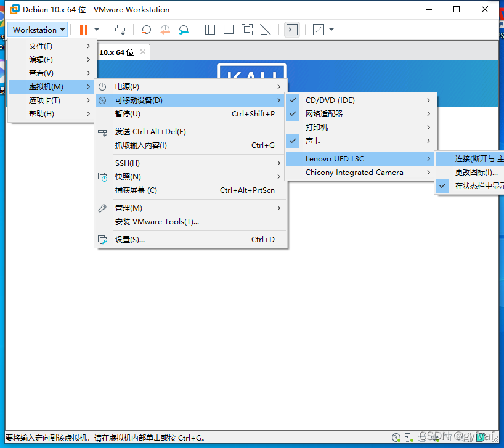Image resolution: width=504 pixels, height=448 pixels.
Task: Take a snapshot using the clock-plus toolbar icon
Action: pyautogui.click(x=146, y=30)
